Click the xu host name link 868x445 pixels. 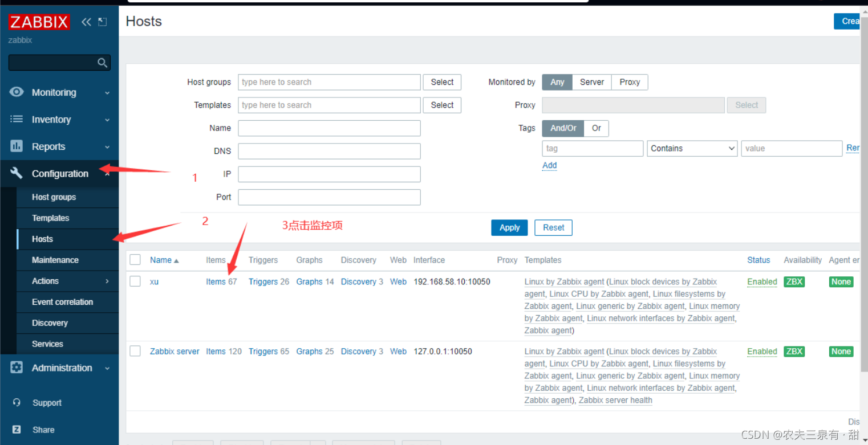(154, 281)
